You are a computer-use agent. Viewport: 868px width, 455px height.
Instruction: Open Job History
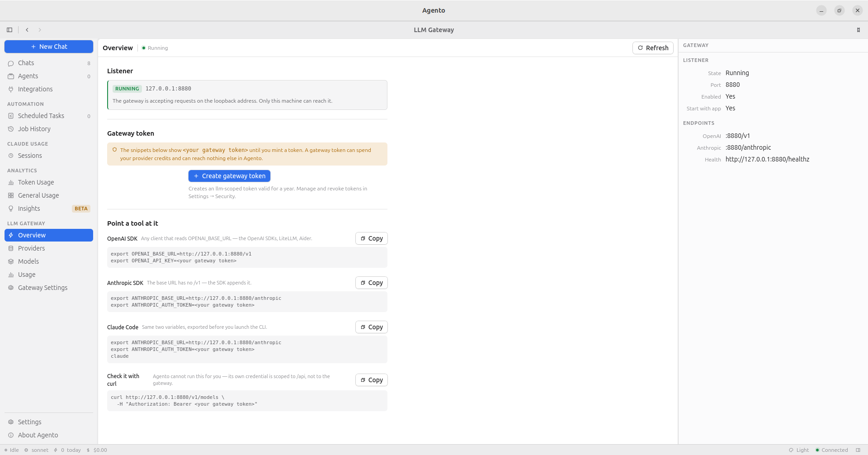point(49,129)
